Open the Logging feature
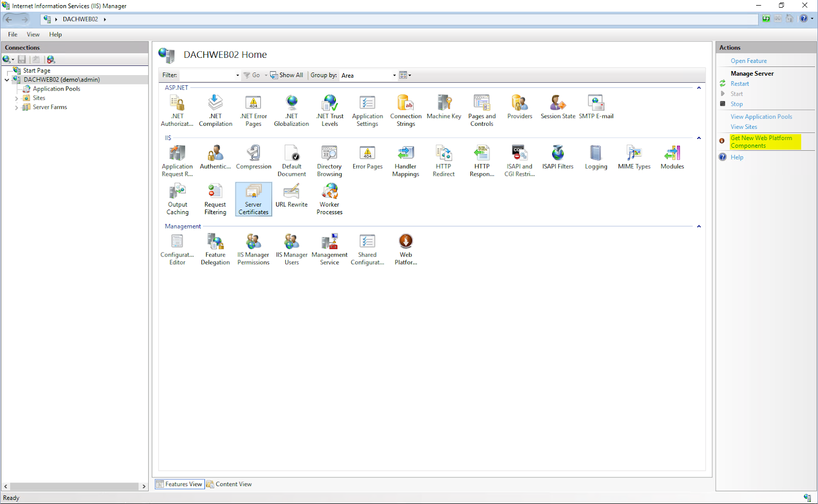 (596, 157)
